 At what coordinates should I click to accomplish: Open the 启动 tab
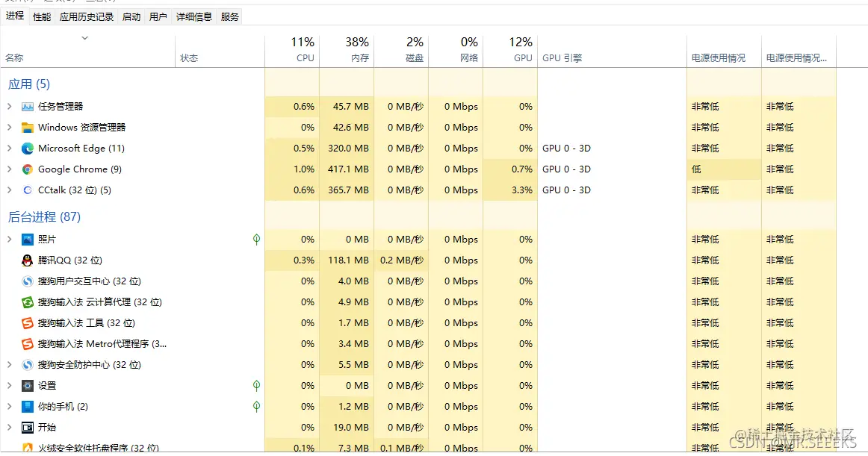coord(131,16)
